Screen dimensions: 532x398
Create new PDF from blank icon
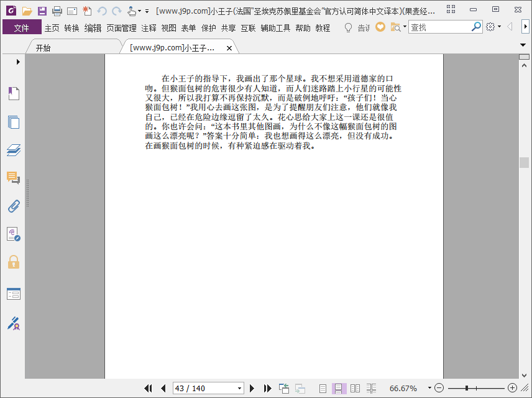click(87, 11)
